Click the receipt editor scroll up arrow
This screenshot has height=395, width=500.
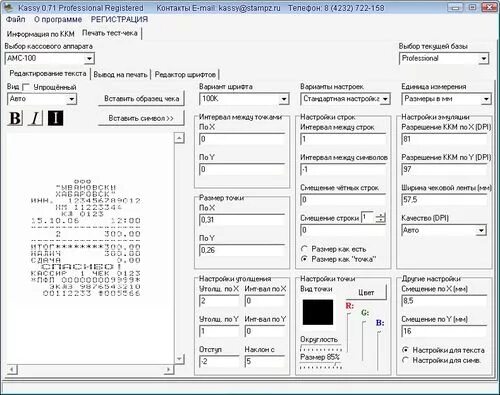(x=179, y=138)
